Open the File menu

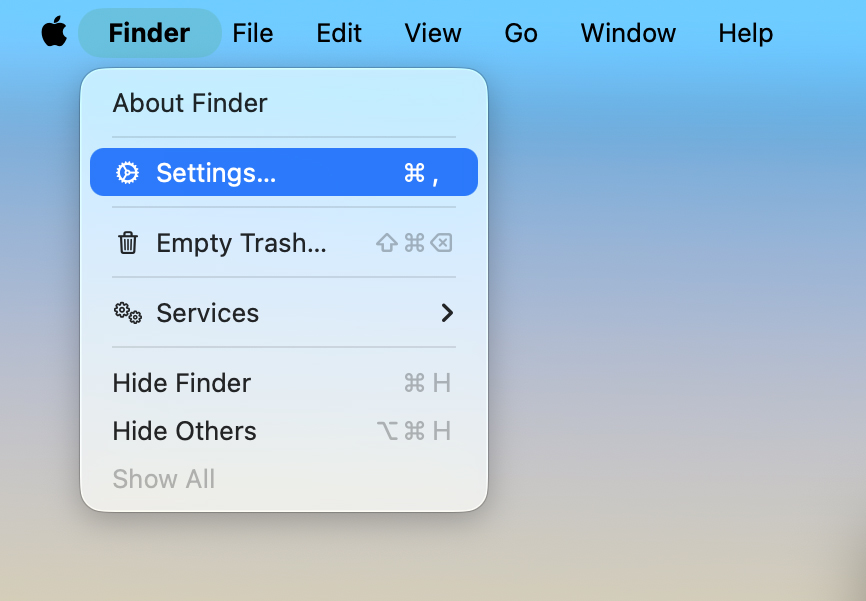coord(252,33)
